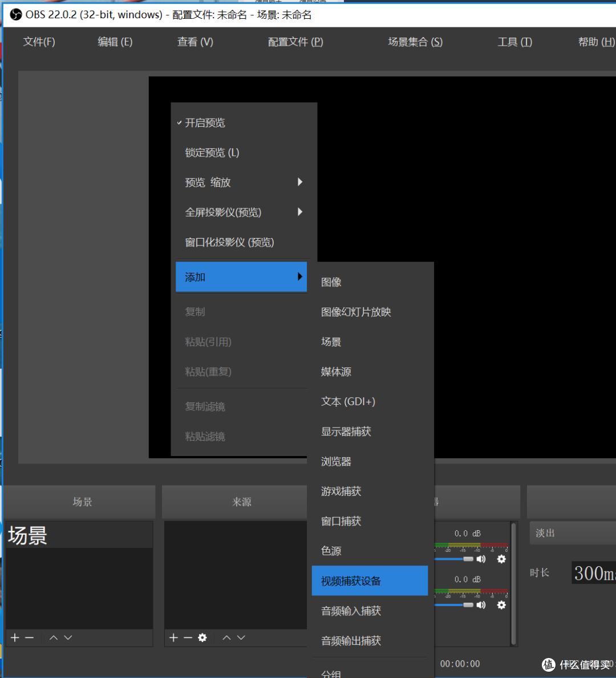Move scene up with arrow icon
Viewport: 616px width, 678px height.
54,637
